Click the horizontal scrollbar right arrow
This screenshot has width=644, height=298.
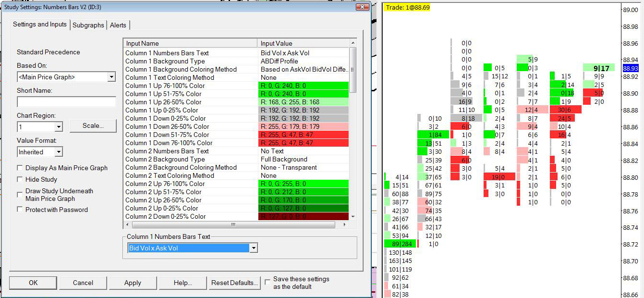(x=345, y=224)
